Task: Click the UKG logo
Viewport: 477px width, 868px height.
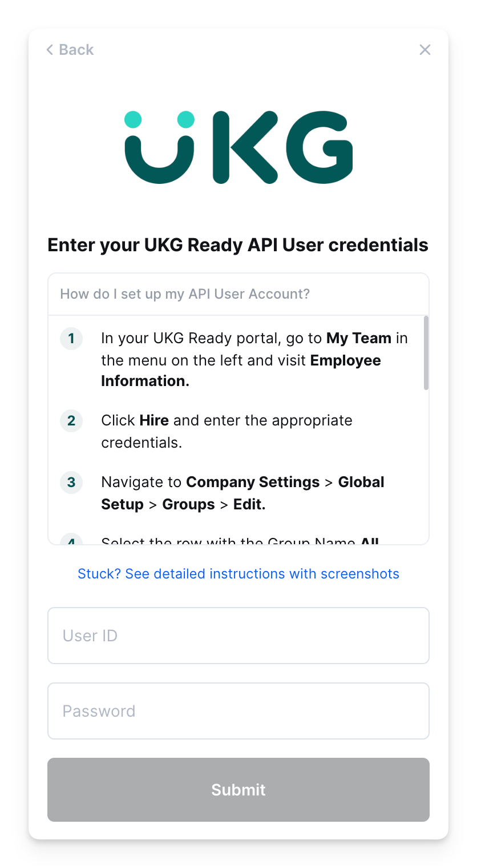Action: 238,147
